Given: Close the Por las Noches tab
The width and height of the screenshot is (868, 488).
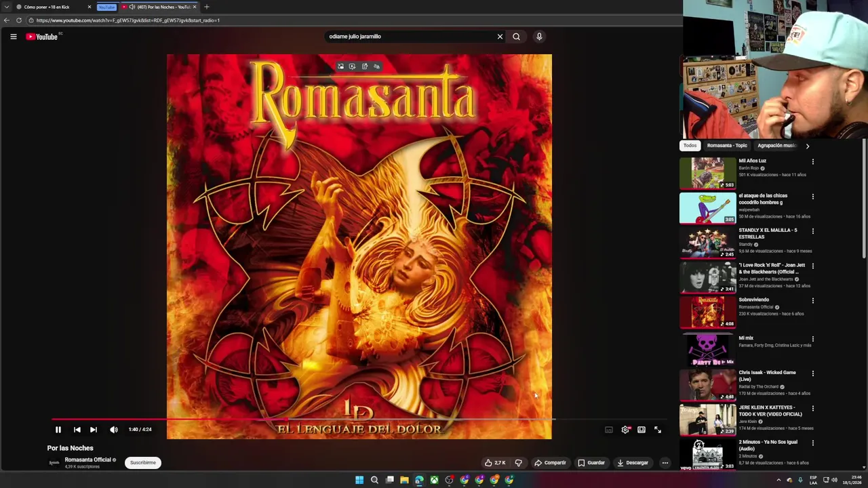Looking at the screenshot, I should click(x=195, y=7).
